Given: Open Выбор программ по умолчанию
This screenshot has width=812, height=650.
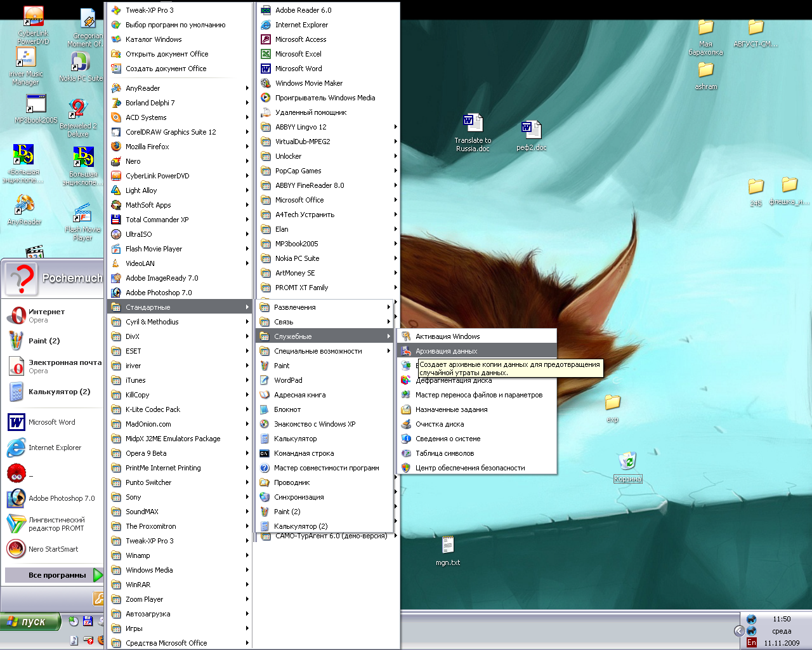Looking at the screenshot, I should click(180, 25).
